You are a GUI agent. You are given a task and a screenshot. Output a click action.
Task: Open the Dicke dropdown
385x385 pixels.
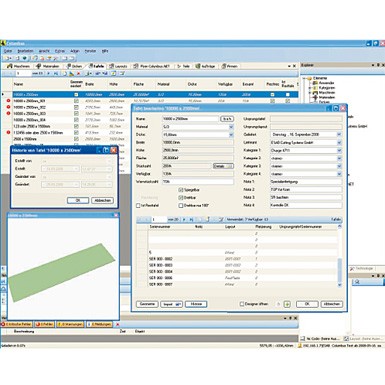(x=231, y=135)
